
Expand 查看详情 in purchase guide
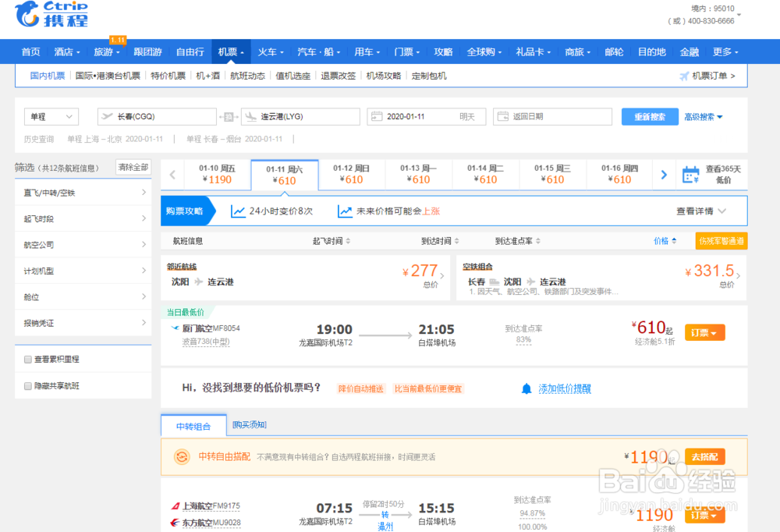tap(701, 211)
